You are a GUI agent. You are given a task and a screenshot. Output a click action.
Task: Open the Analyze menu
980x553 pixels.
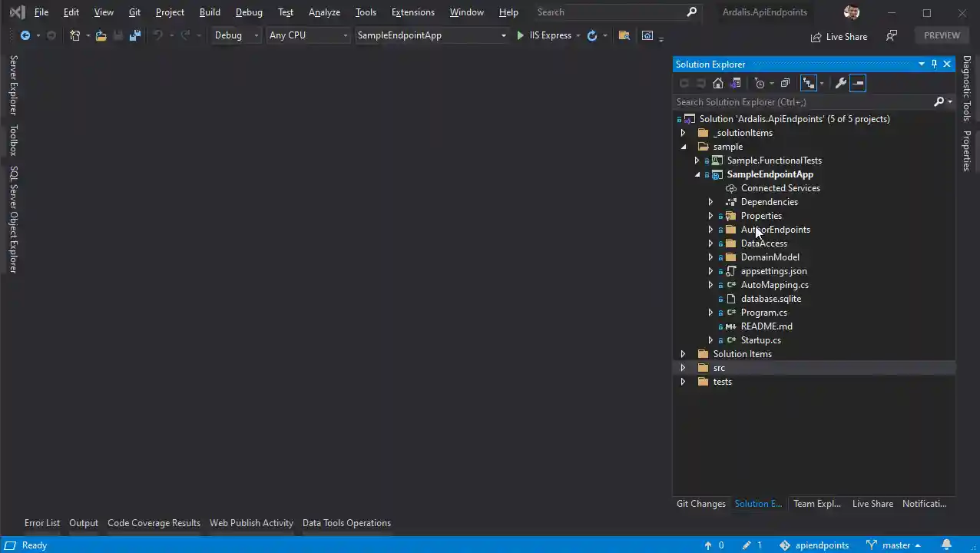[x=324, y=12]
